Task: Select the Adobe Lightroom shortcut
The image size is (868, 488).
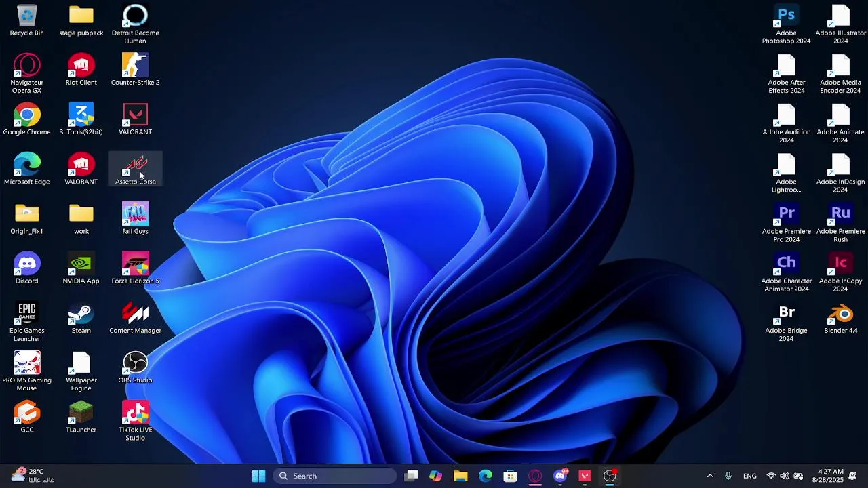Action: point(786,173)
